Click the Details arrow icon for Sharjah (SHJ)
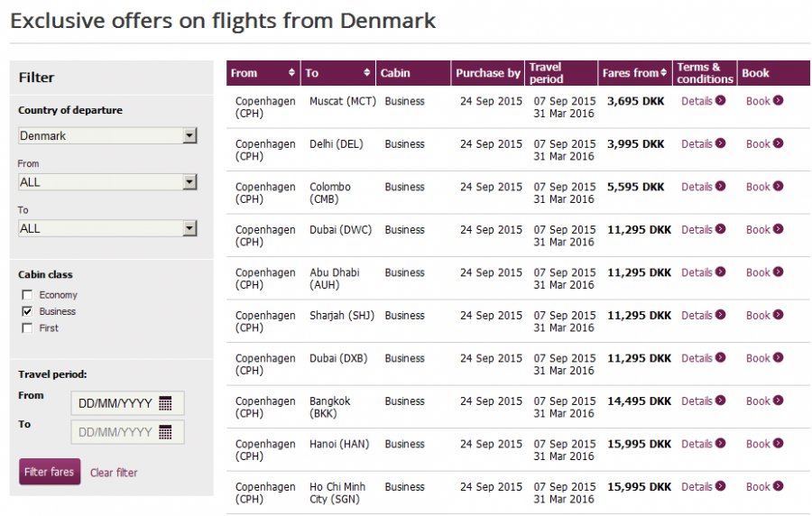This screenshot has width=812, height=516. click(x=720, y=315)
